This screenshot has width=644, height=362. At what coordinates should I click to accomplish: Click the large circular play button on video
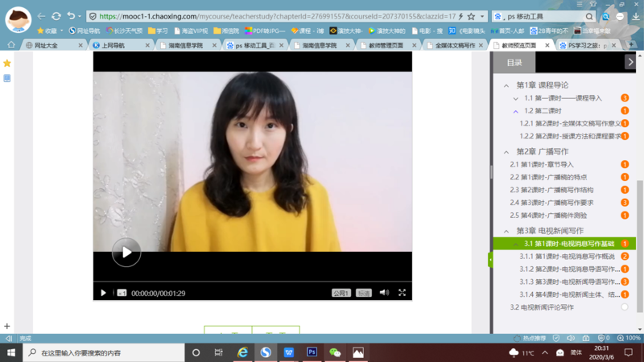tap(126, 253)
